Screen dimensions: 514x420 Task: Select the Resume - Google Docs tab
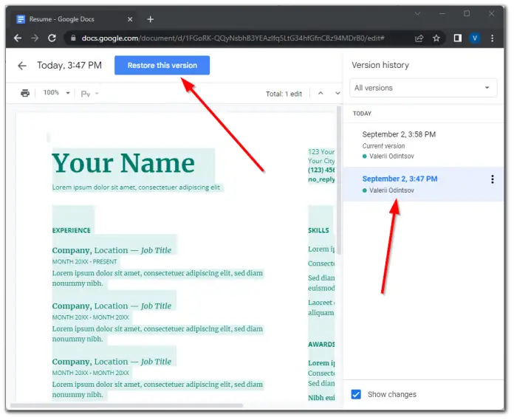point(75,19)
